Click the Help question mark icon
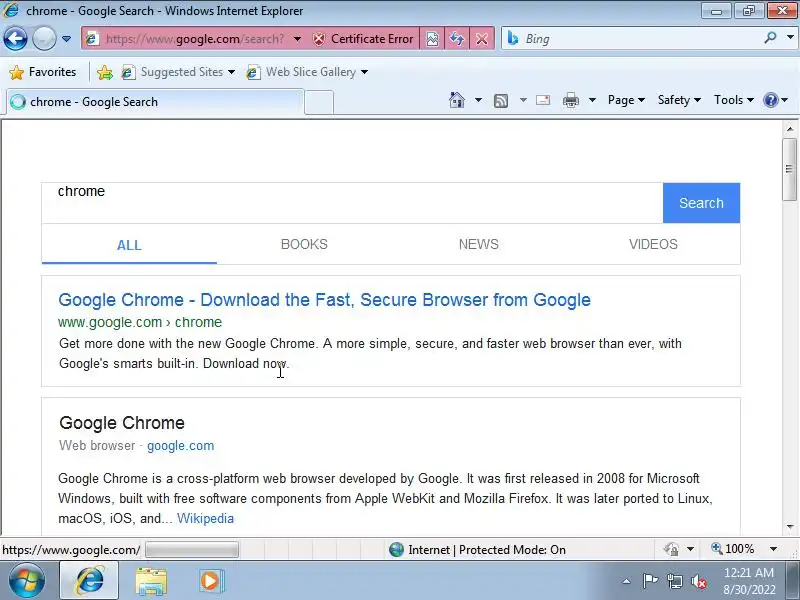This screenshot has width=800, height=600. pyautogui.click(x=770, y=100)
